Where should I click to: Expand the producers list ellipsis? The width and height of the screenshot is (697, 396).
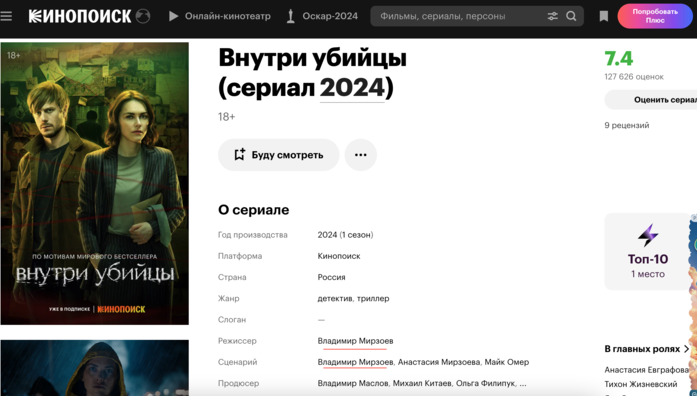pos(523,383)
